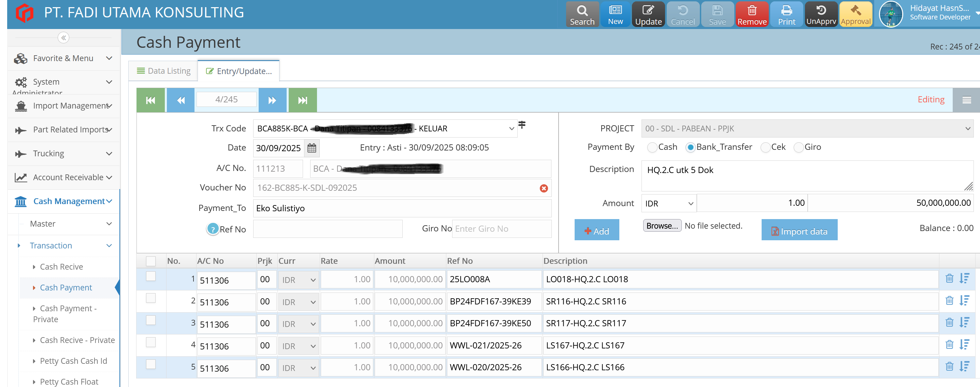Go to the next record

click(272, 100)
